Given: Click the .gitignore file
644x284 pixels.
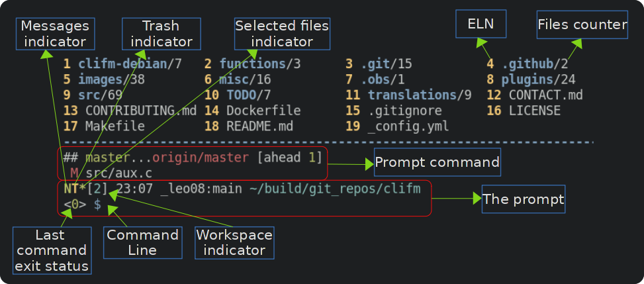Looking at the screenshot, I should tap(393, 111).
